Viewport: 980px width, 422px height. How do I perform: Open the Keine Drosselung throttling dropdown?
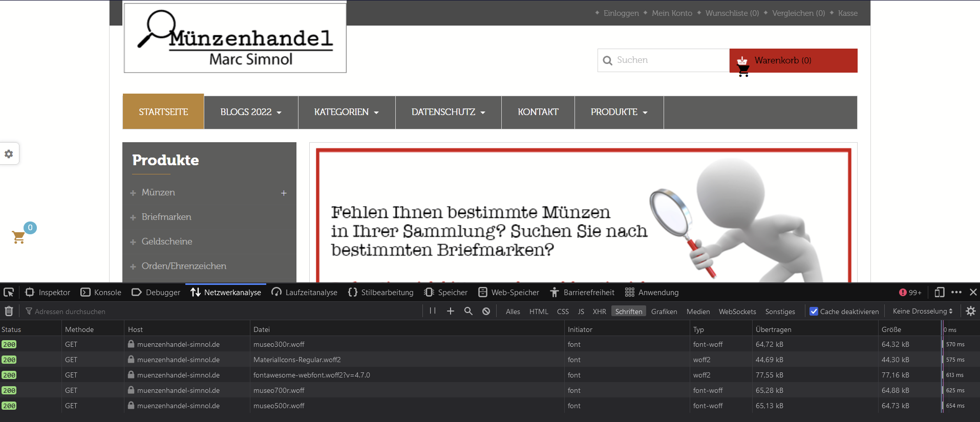(923, 311)
